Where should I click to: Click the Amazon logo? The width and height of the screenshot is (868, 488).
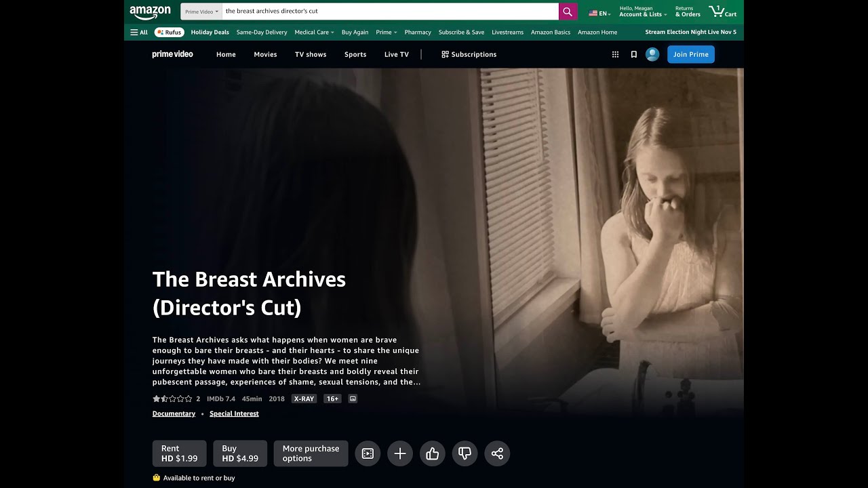pos(150,12)
